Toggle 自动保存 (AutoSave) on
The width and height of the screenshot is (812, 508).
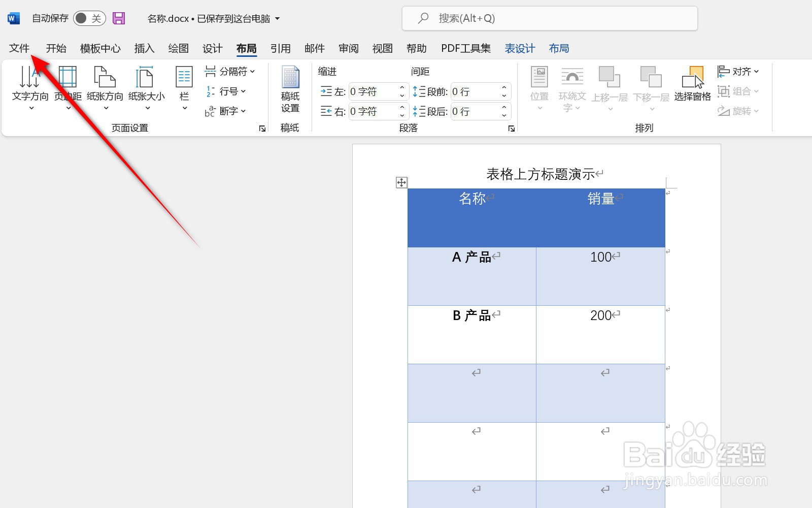[90, 17]
